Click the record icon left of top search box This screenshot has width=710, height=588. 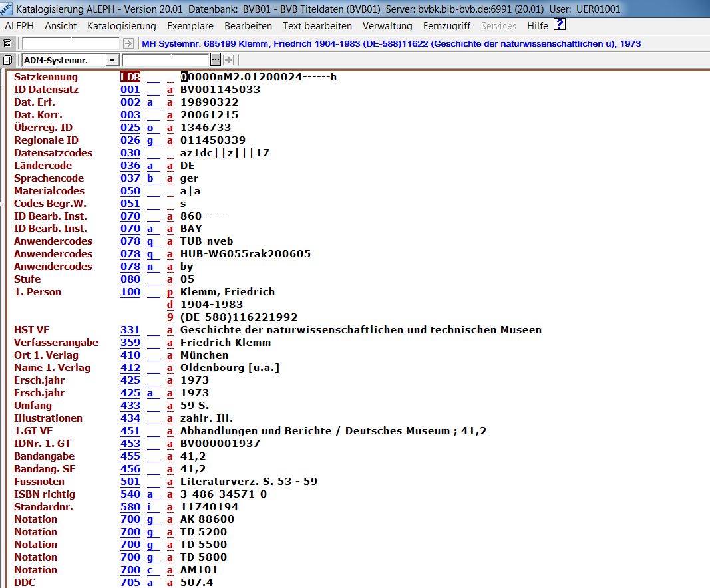7,43
